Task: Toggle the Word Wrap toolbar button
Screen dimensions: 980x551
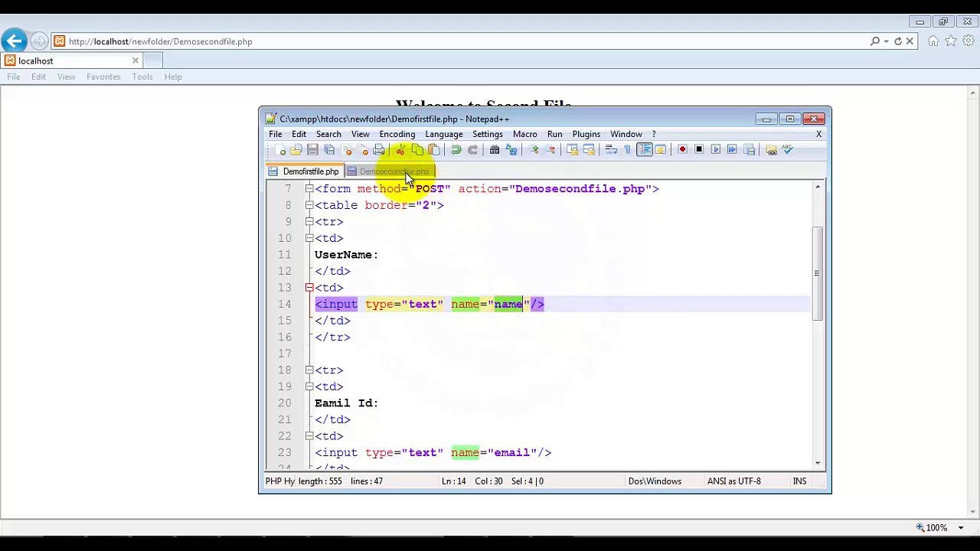Action: pyautogui.click(x=611, y=150)
